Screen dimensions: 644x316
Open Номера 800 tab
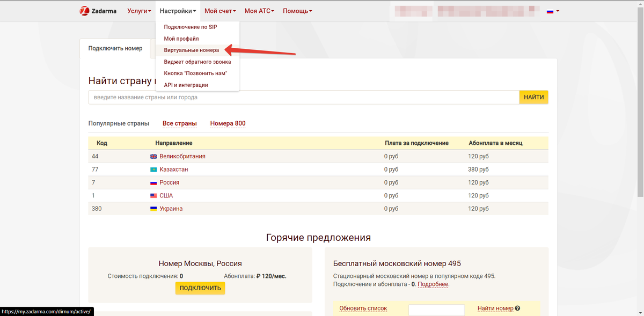tap(228, 123)
